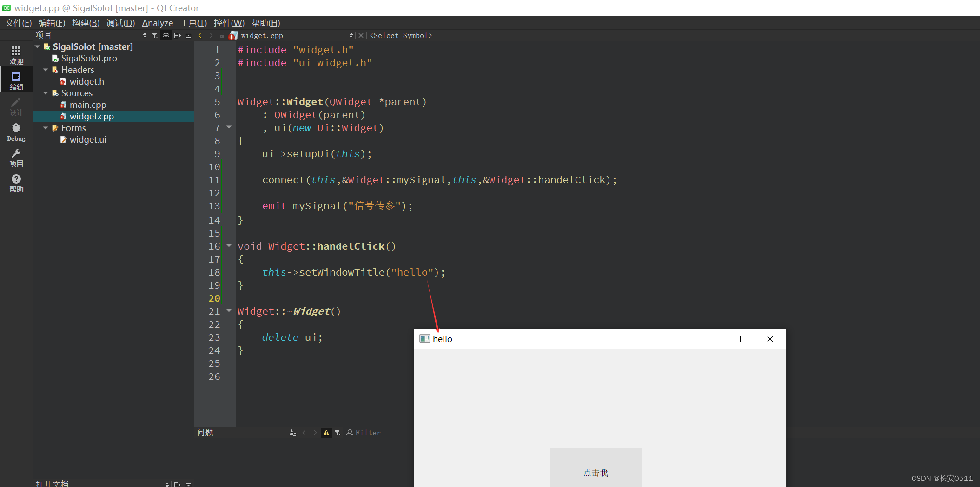Collapse the Sources folder
Viewport: 980px width, 487px height.
[x=46, y=93]
